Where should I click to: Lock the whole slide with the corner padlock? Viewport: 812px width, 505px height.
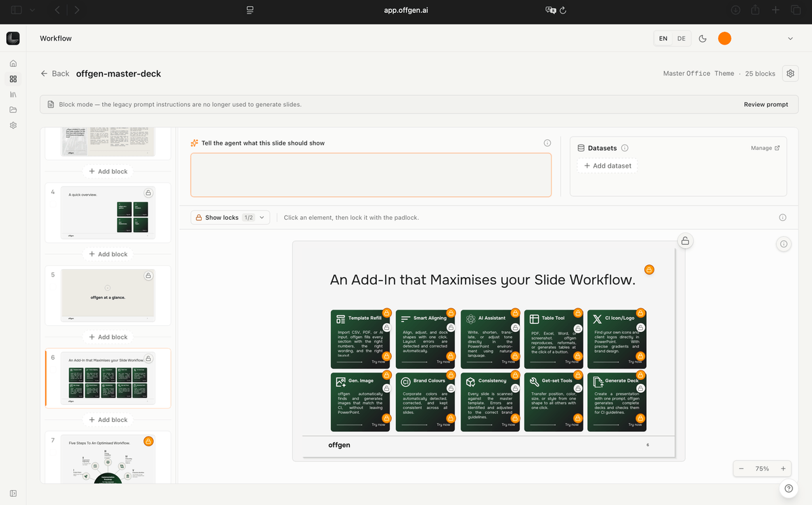tap(685, 241)
